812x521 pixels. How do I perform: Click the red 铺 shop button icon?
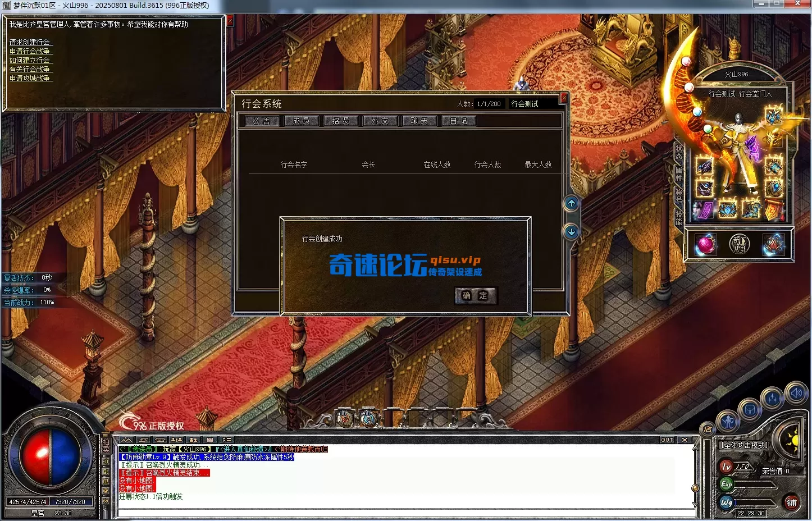(792, 502)
